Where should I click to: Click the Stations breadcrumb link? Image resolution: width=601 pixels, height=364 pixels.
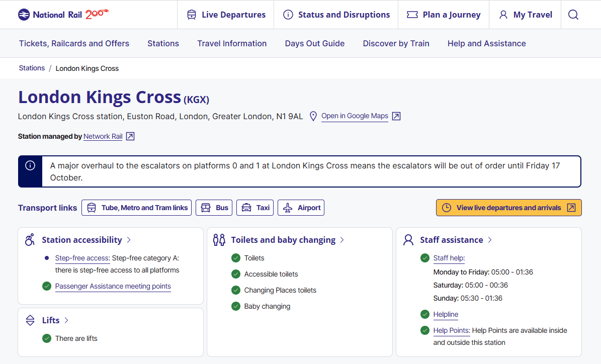(x=32, y=68)
